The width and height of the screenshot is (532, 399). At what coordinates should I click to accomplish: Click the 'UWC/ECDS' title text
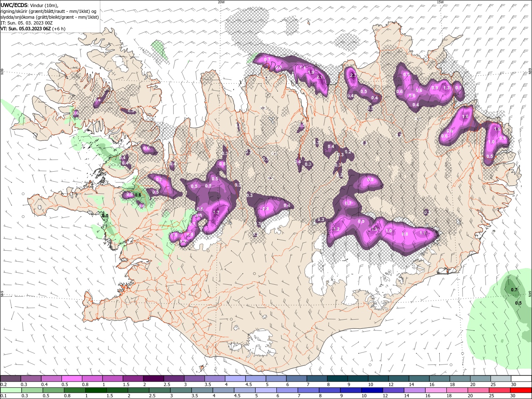(14, 5)
